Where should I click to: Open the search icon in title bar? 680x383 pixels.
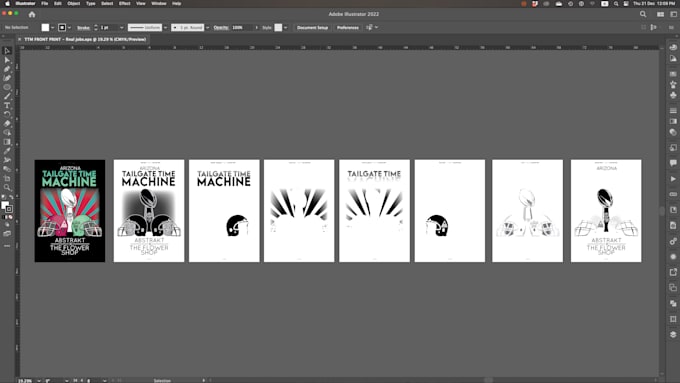coord(643,14)
